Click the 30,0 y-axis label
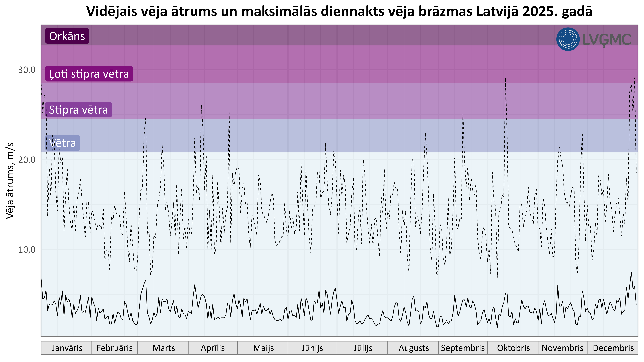 point(27,70)
